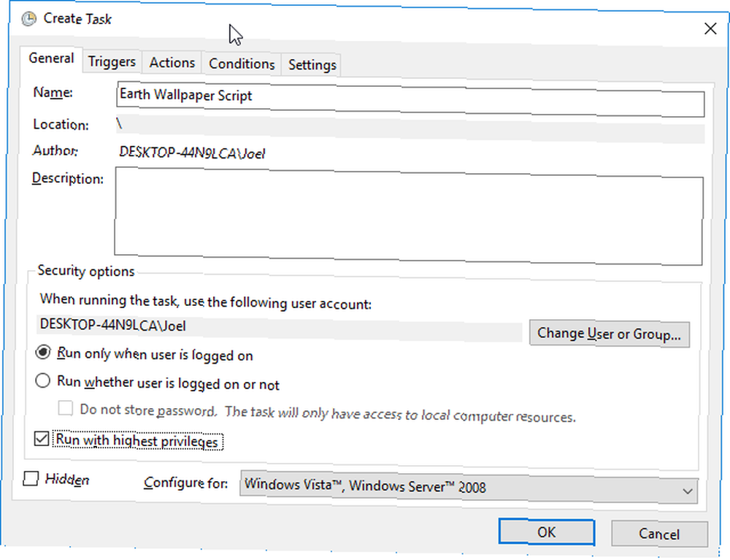730x560 pixels.
Task: Click the Configure for label
Action: (x=185, y=483)
